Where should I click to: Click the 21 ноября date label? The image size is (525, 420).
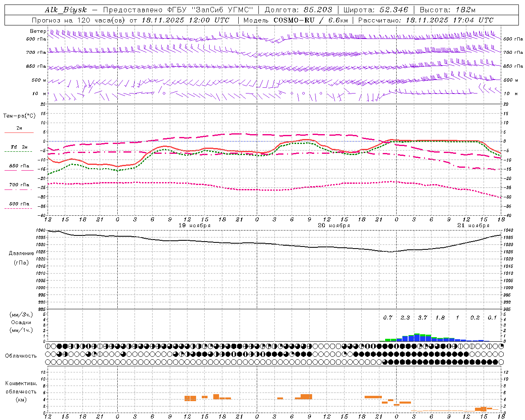[x=473, y=226]
